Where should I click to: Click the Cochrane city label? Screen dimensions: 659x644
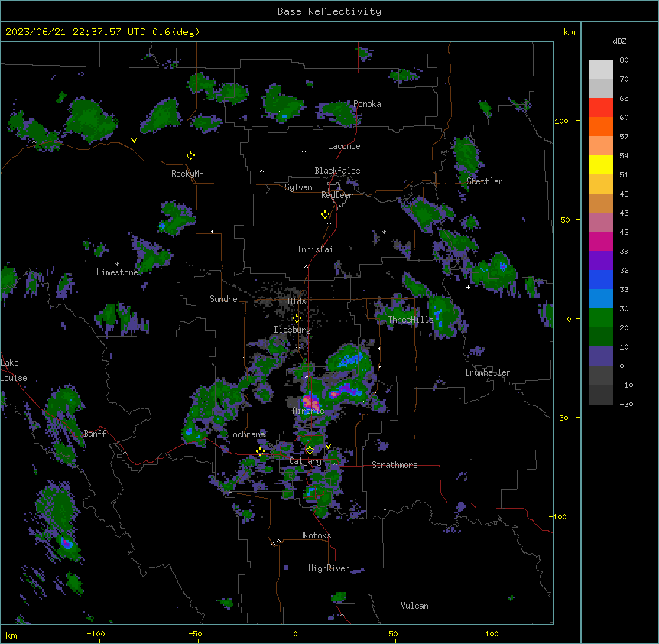tap(246, 434)
